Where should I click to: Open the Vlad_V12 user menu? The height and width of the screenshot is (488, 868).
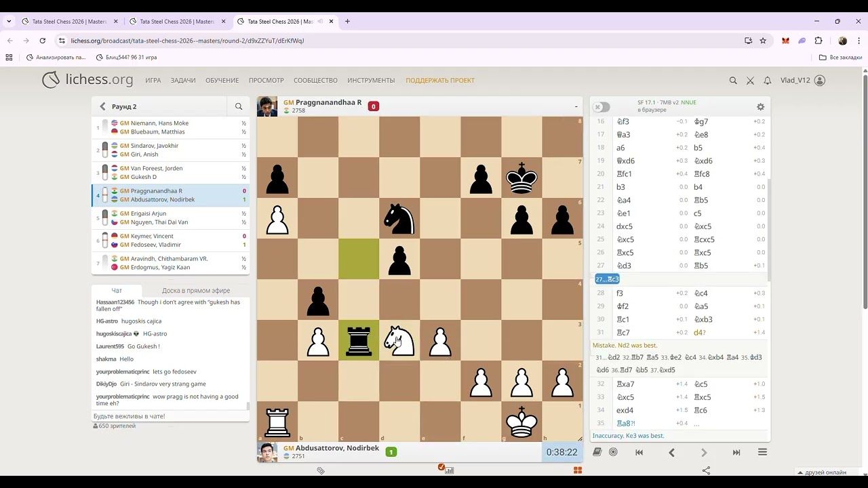[x=802, y=80]
